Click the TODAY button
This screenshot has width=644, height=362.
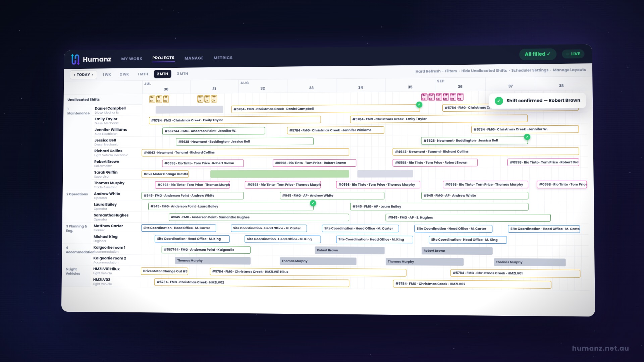(83, 75)
